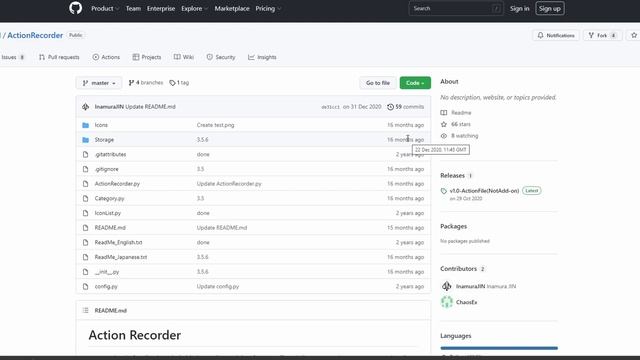Click the Sign in link
640x360 pixels.
(x=519, y=9)
